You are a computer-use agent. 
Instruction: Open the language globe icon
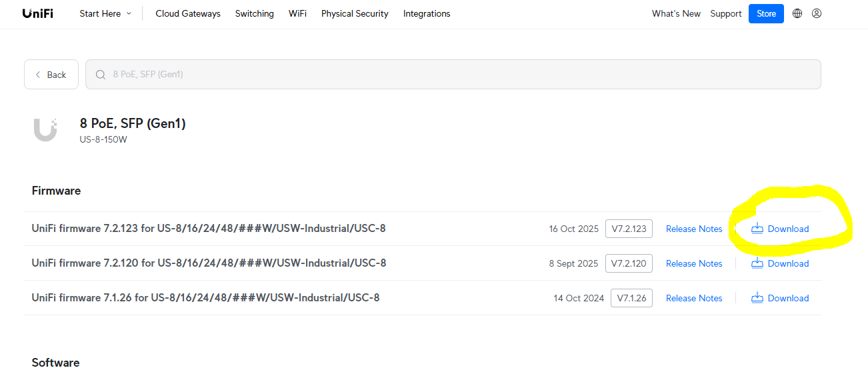tap(797, 13)
